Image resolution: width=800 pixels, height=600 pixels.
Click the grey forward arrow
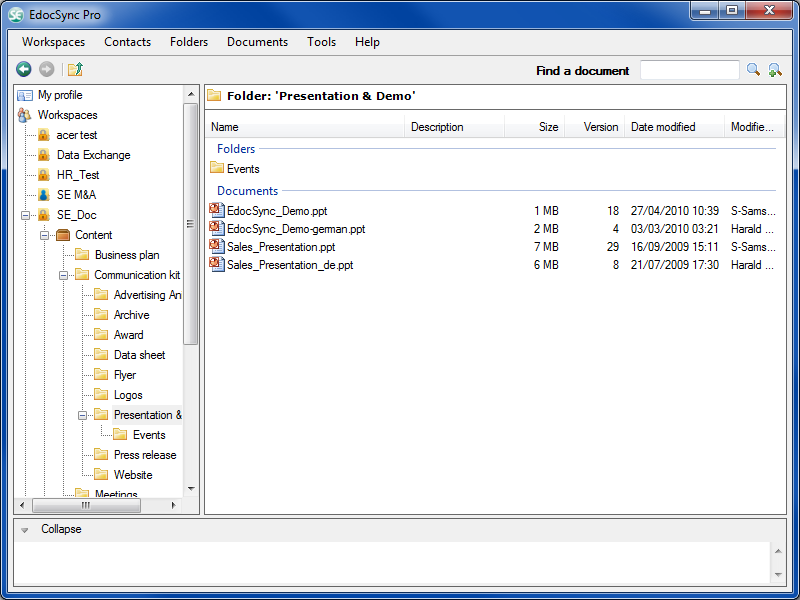[x=46, y=69]
